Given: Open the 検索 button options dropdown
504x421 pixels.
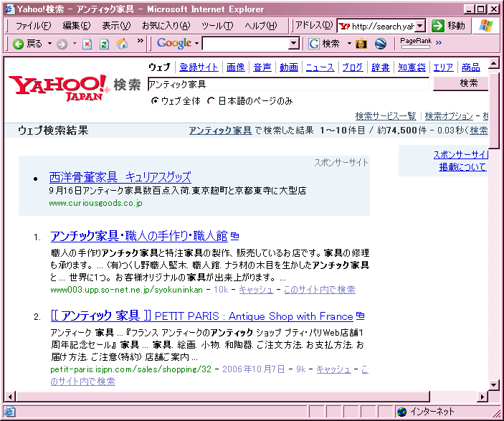Looking at the screenshot, I should click(x=349, y=44).
